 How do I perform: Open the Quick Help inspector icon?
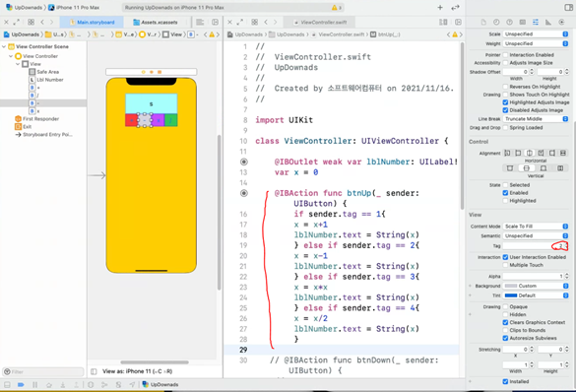coord(509,23)
